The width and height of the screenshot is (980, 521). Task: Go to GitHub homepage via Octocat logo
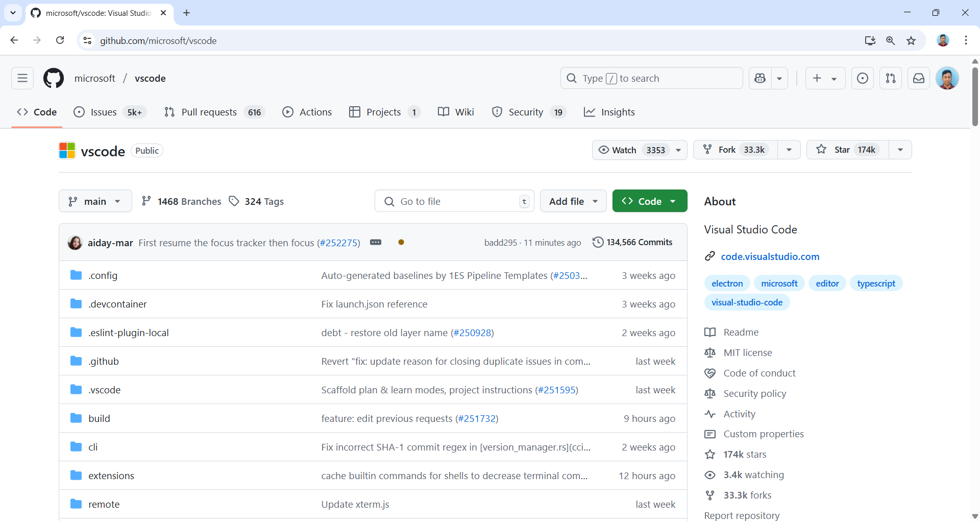pyautogui.click(x=54, y=78)
